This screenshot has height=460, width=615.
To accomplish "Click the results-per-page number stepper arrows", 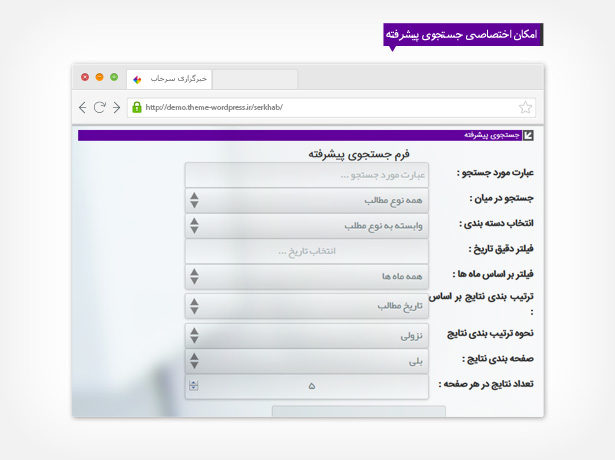I will [193, 386].
